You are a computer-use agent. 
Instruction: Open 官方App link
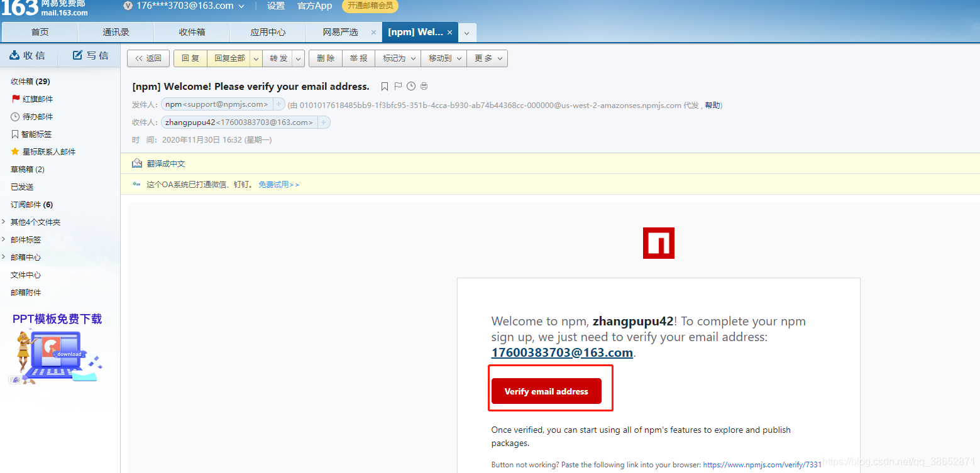point(315,6)
